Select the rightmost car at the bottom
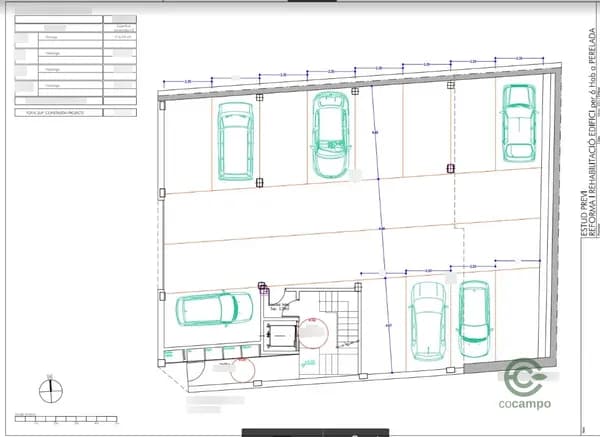600x437 pixels. click(x=473, y=321)
